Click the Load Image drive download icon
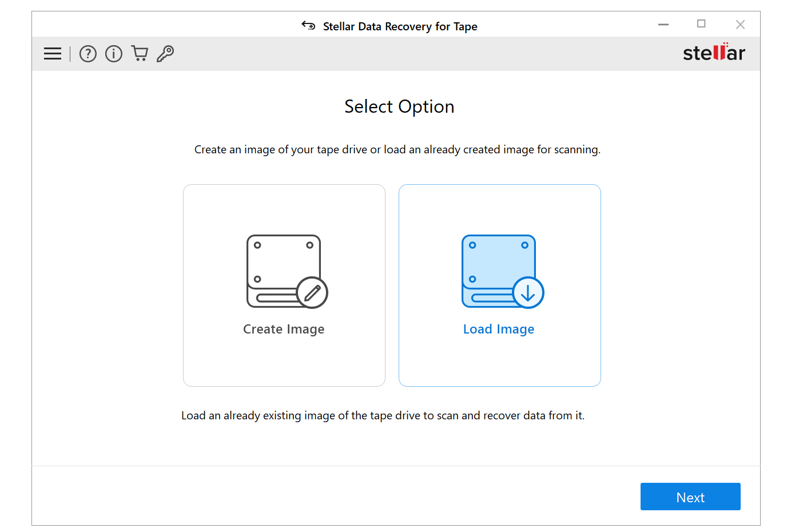The image size is (811, 532). point(502,271)
